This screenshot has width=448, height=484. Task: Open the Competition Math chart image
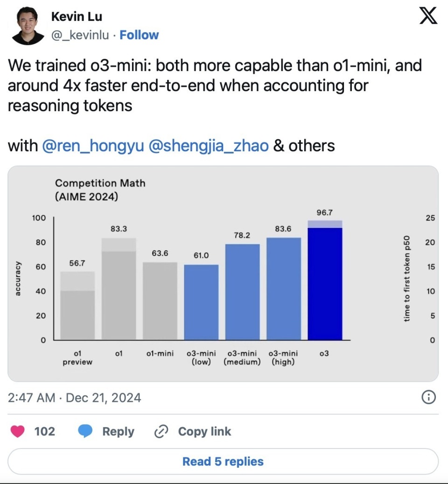click(224, 273)
